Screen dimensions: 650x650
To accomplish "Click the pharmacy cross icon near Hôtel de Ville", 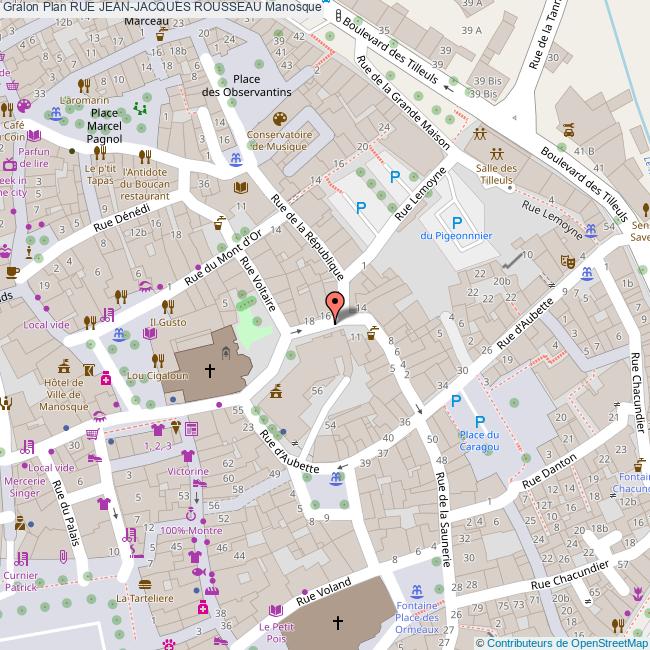I will (105, 378).
